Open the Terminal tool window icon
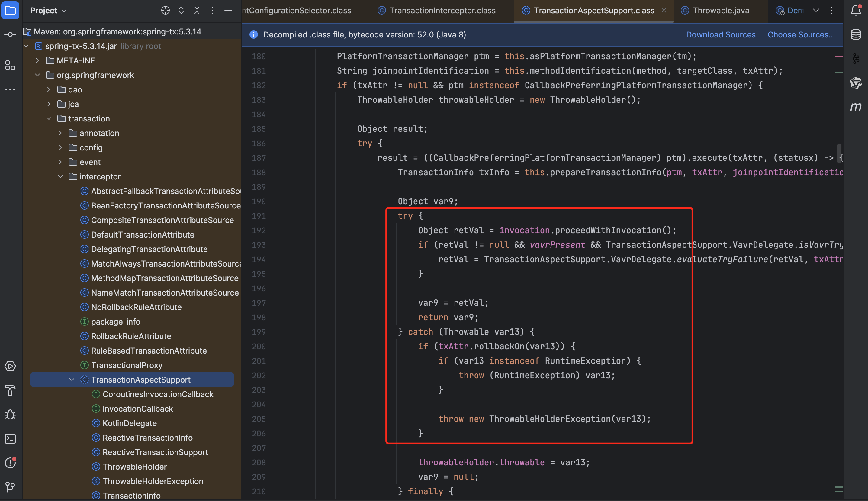Image resolution: width=868 pixels, height=501 pixels. tap(10, 439)
